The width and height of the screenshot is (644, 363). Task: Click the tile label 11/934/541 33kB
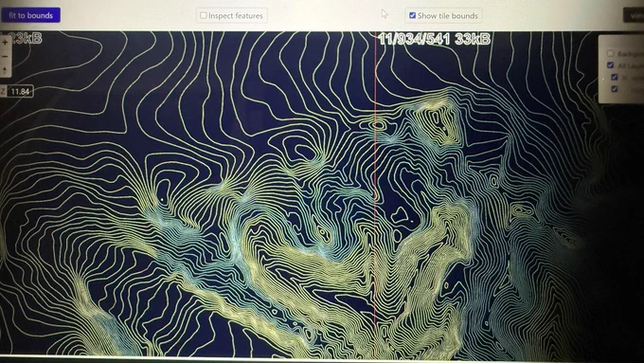click(435, 40)
